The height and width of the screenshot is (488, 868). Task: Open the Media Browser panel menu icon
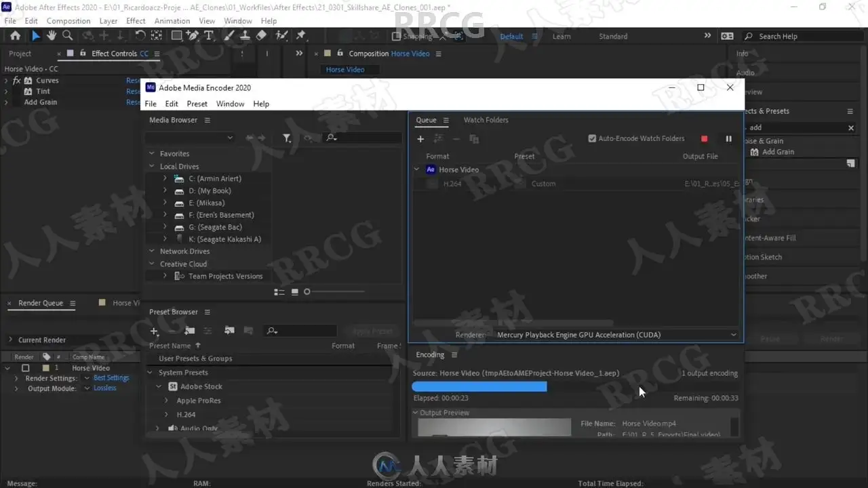(x=208, y=121)
